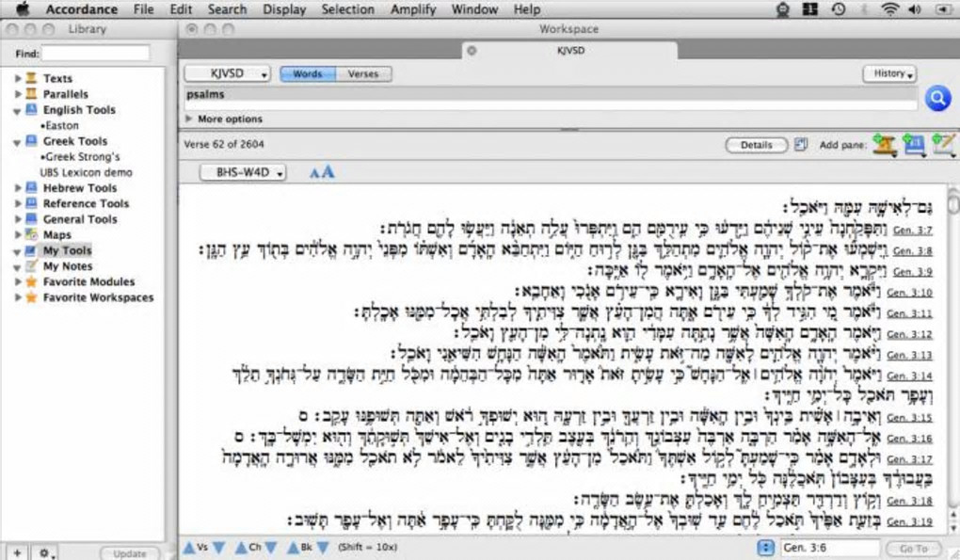Click the blue magnifying glass search button

(937, 99)
